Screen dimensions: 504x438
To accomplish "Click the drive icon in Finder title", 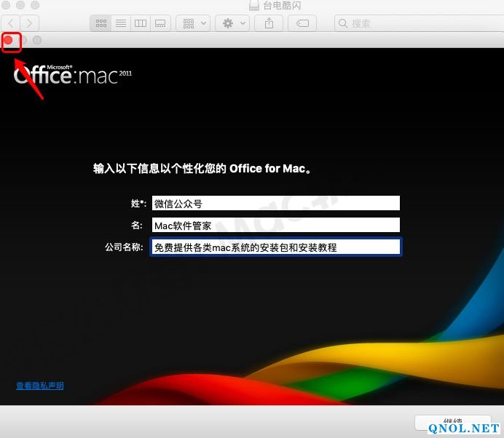I will [x=253, y=6].
